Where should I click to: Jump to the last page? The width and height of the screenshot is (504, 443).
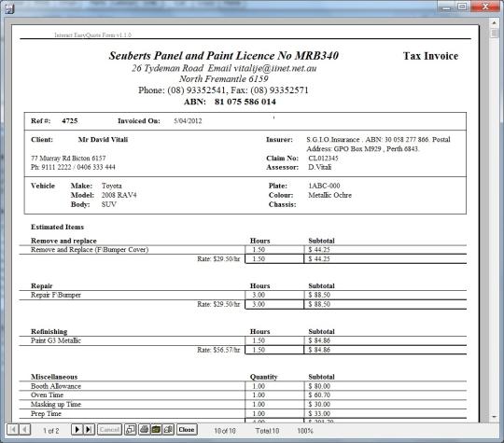(x=89, y=430)
